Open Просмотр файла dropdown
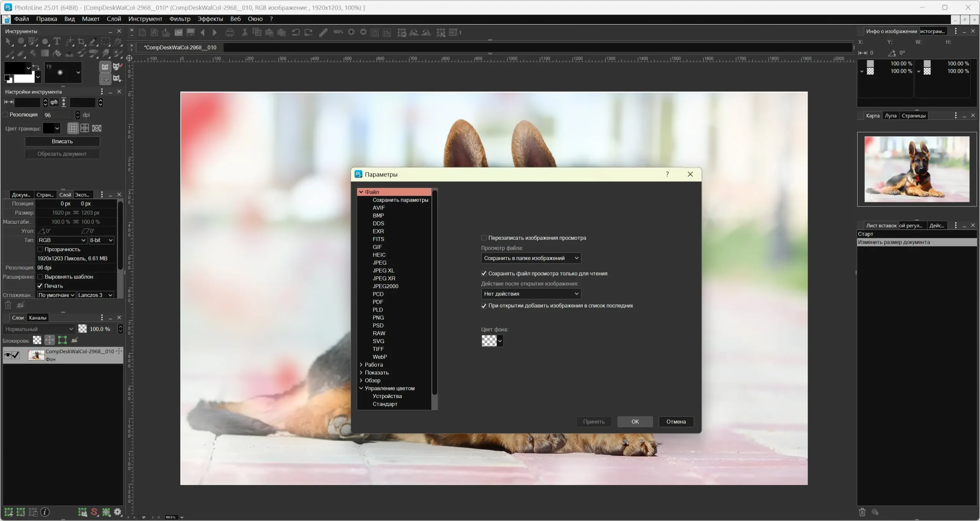The image size is (980, 521). coord(531,258)
